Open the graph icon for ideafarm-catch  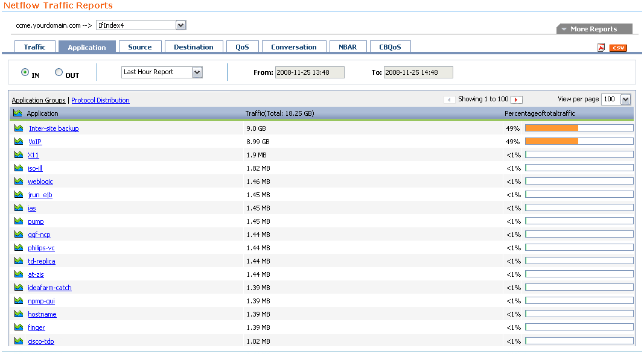pos(19,287)
